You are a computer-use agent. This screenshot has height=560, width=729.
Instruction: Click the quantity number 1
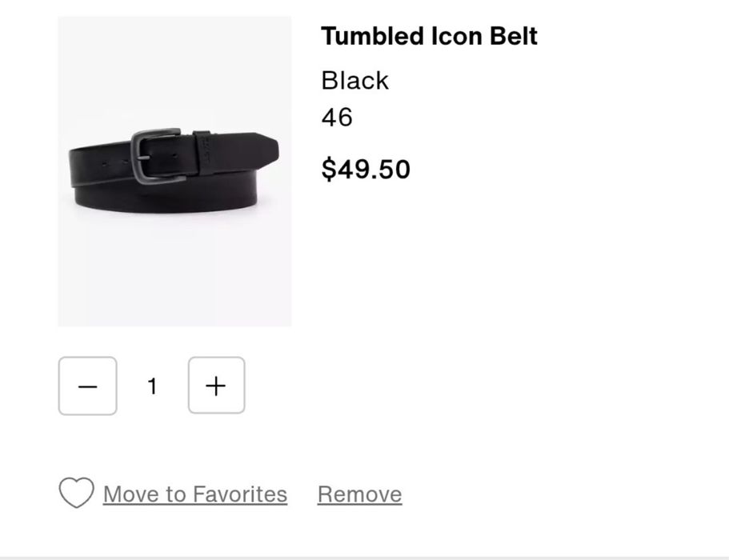tap(152, 386)
